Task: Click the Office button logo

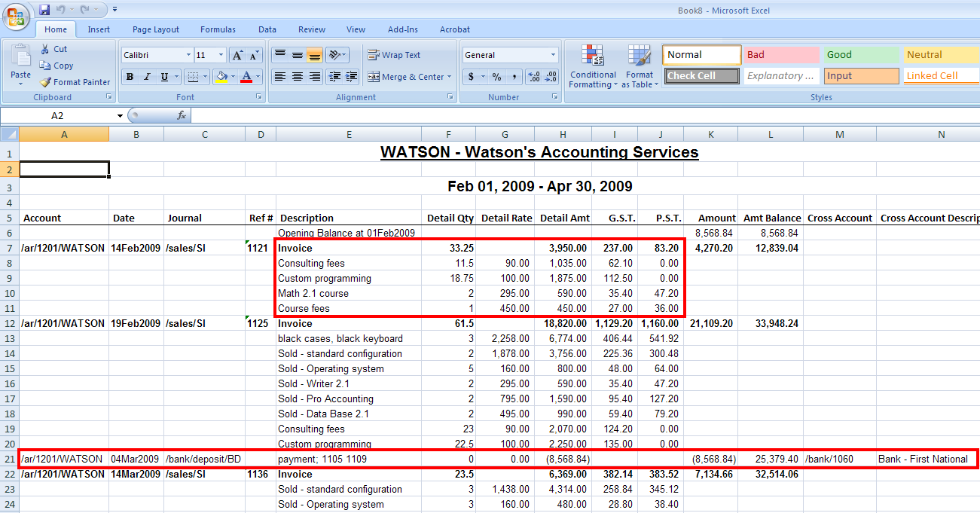Action: coord(17,17)
